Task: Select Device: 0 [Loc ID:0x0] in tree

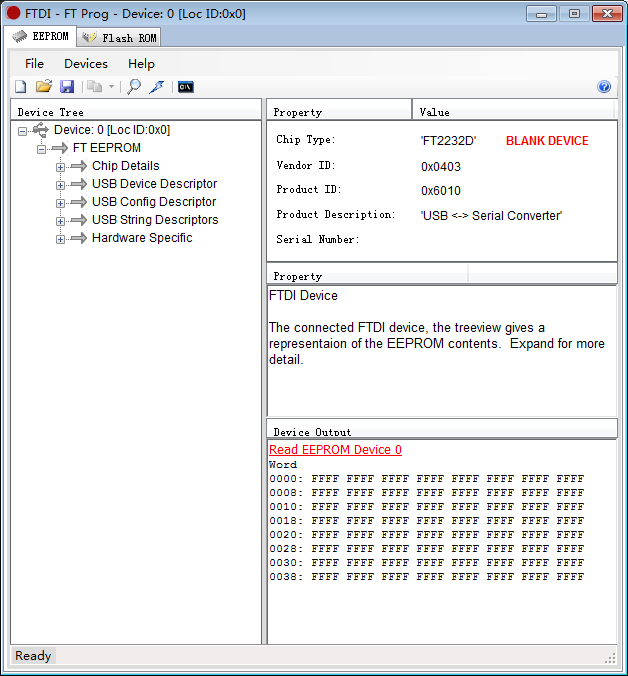Action: pos(112,130)
